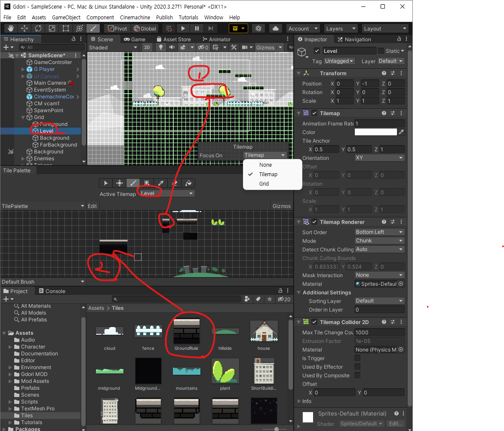This screenshot has width=504, height=431.
Task: Open the Mask Interaction dropdown
Action: point(379,275)
